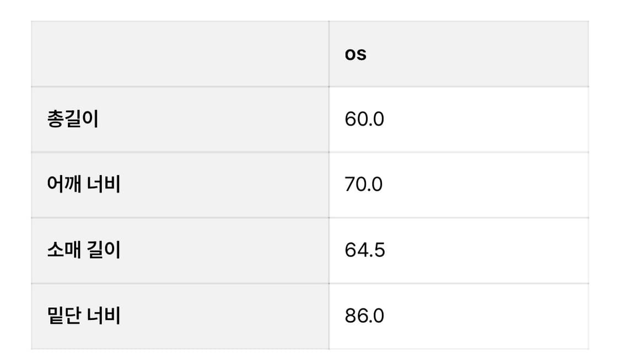
Task: Select the 소매 길이 row label
Action: coord(84,251)
